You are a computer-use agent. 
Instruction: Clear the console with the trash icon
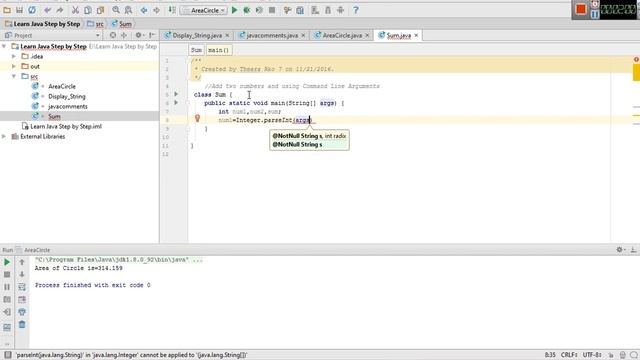(x=22, y=325)
